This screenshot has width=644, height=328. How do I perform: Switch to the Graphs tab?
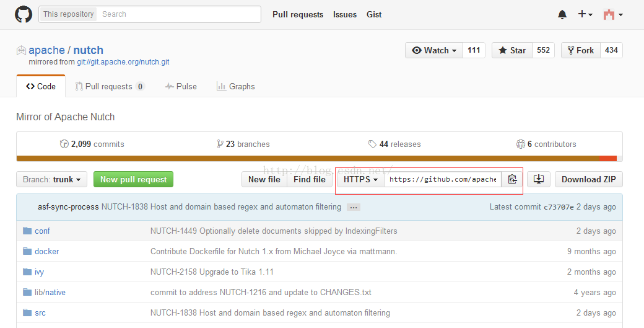pos(236,86)
